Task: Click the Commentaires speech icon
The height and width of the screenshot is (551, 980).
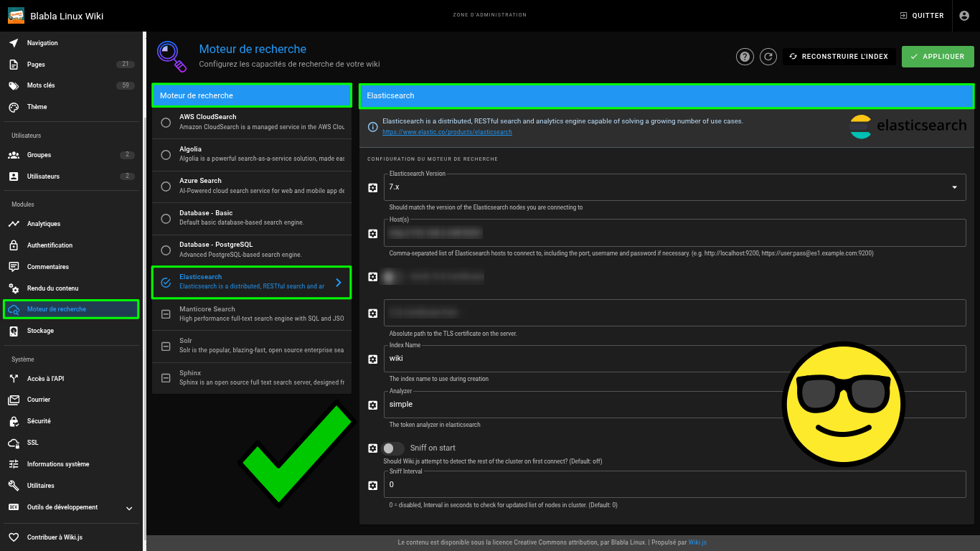Action: tap(14, 267)
